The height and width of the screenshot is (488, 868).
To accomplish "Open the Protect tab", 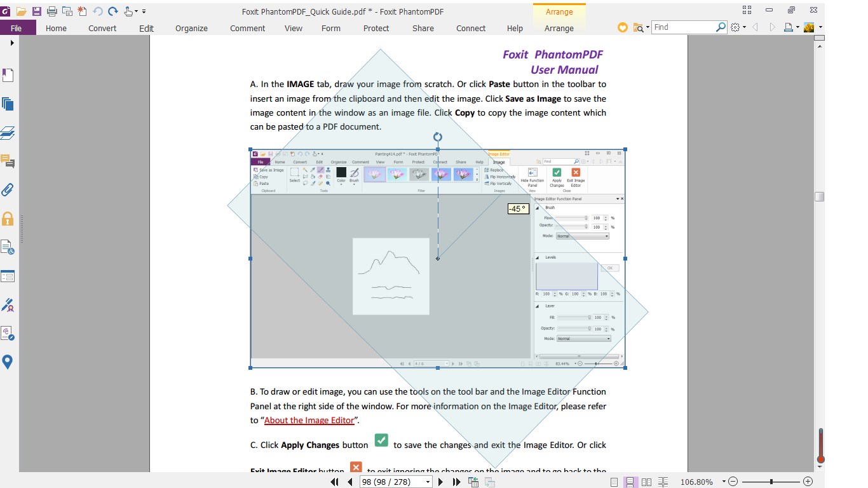I will point(376,28).
